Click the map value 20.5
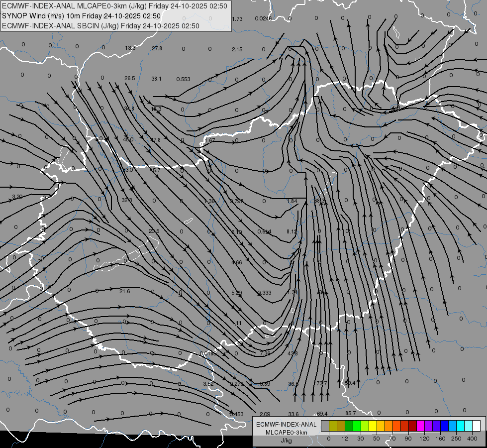This screenshot has height=448, width=487. 154,231
